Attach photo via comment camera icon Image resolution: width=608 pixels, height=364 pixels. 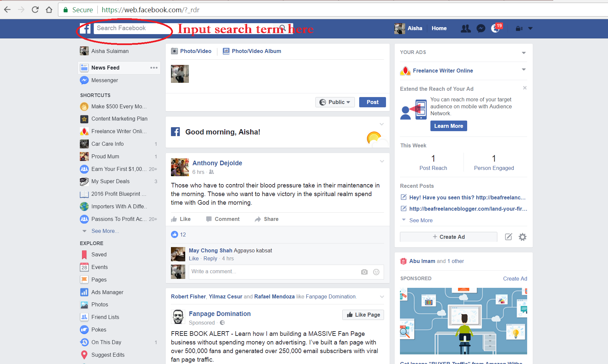coord(364,272)
